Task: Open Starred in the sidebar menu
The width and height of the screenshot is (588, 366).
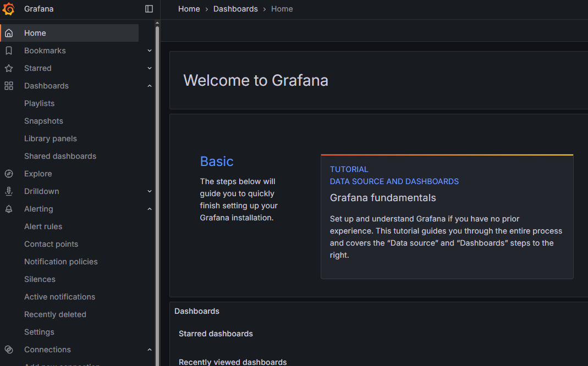Action: (x=38, y=68)
